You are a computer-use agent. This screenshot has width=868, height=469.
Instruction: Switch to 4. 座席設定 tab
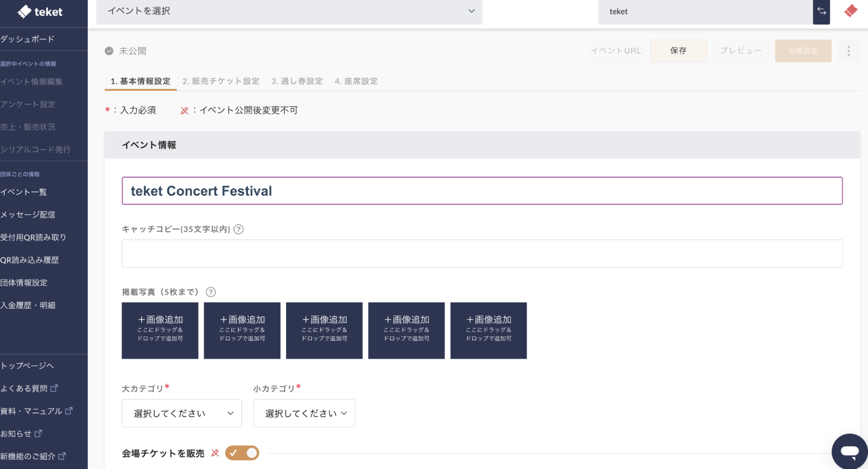(356, 81)
